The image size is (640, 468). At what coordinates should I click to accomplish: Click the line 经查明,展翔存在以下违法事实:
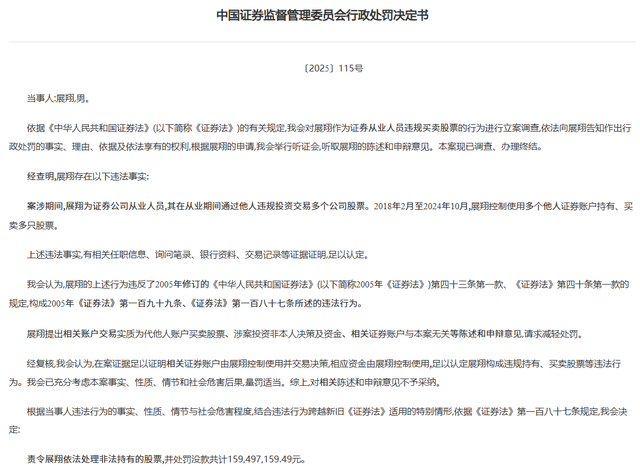click(x=88, y=177)
